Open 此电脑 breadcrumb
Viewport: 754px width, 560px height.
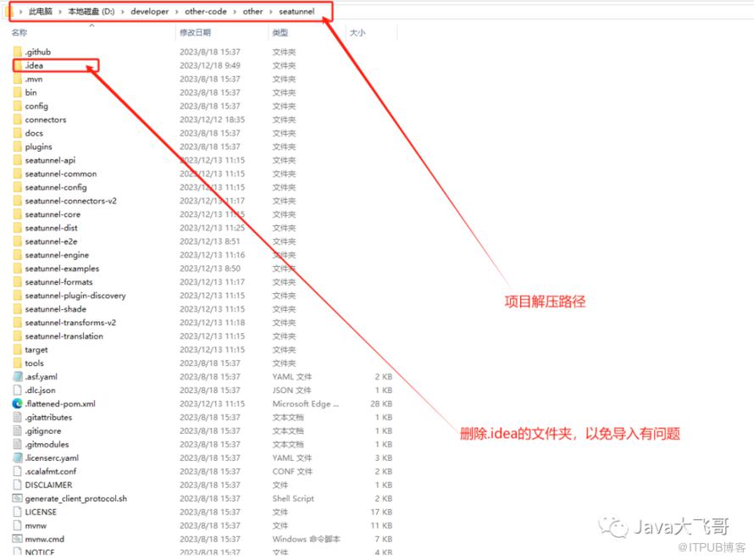[41, 12]
